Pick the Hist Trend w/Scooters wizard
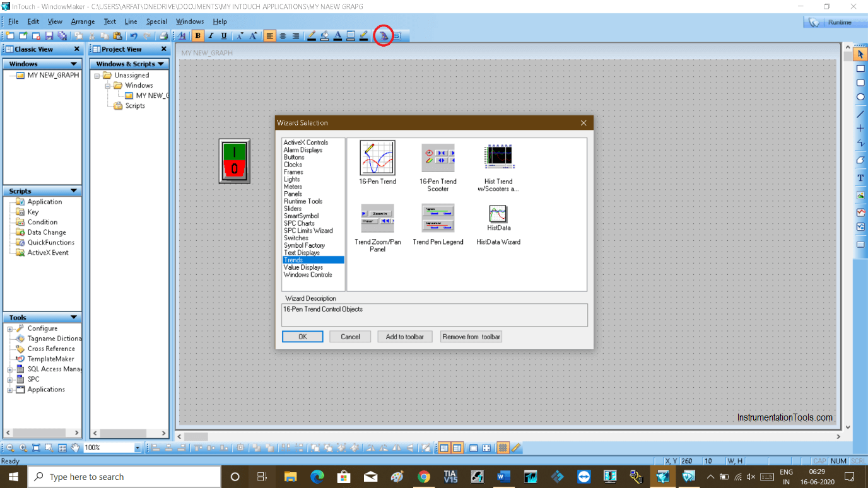The image size is (868, 488). [498, 156]
